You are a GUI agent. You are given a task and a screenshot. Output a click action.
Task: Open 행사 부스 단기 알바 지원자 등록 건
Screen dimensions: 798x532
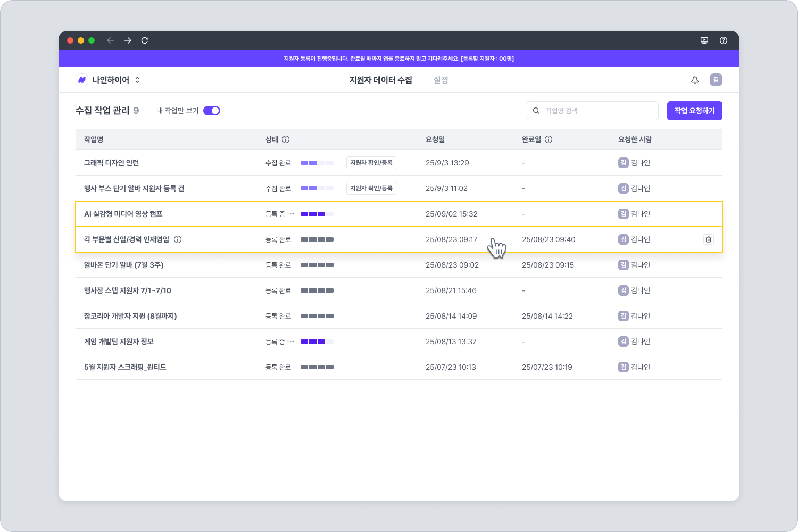pyautogui.click(x=134, y=188)
